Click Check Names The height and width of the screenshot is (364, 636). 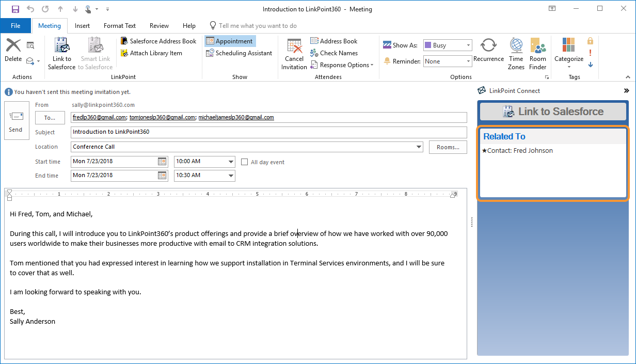334,53
